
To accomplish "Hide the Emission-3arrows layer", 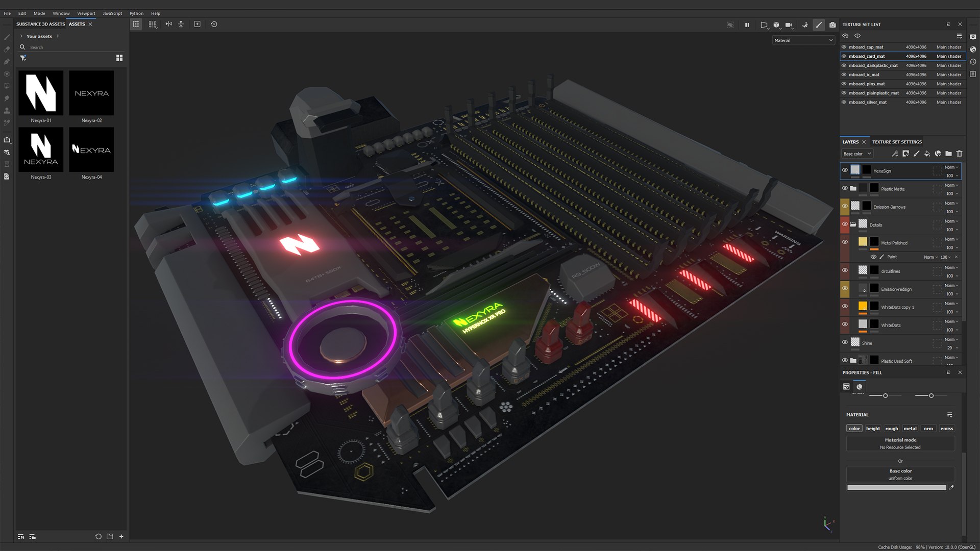I will tap(845, 206).
